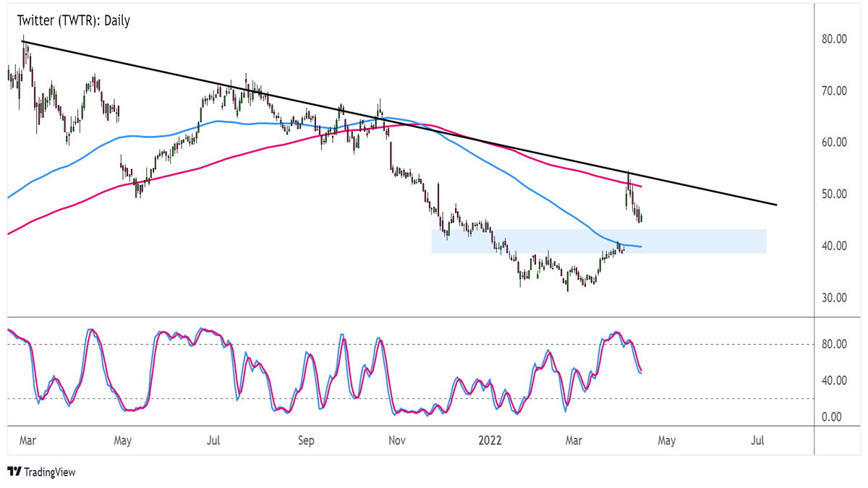
Task: Select the 80.00 level on the oscillator scale
Action: tap(835, 344)
